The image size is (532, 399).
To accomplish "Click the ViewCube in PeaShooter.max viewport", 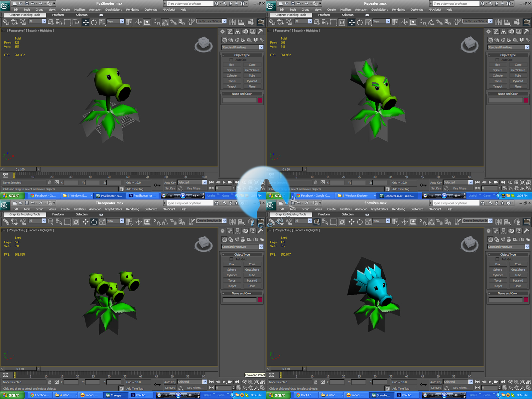I will tap(203, 44).
